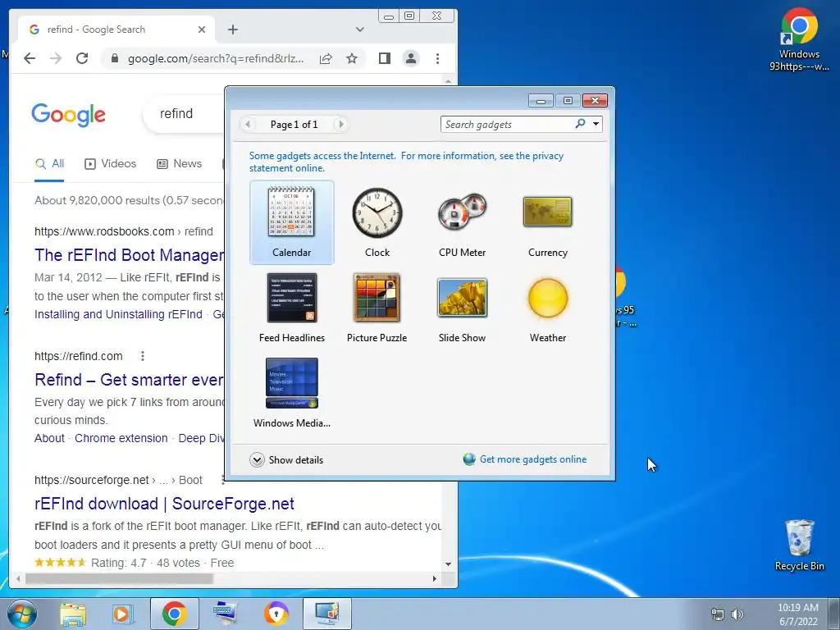Open the Windows Start menu
Viewport: 840px width, 630px height.
[x=21, y=614]
